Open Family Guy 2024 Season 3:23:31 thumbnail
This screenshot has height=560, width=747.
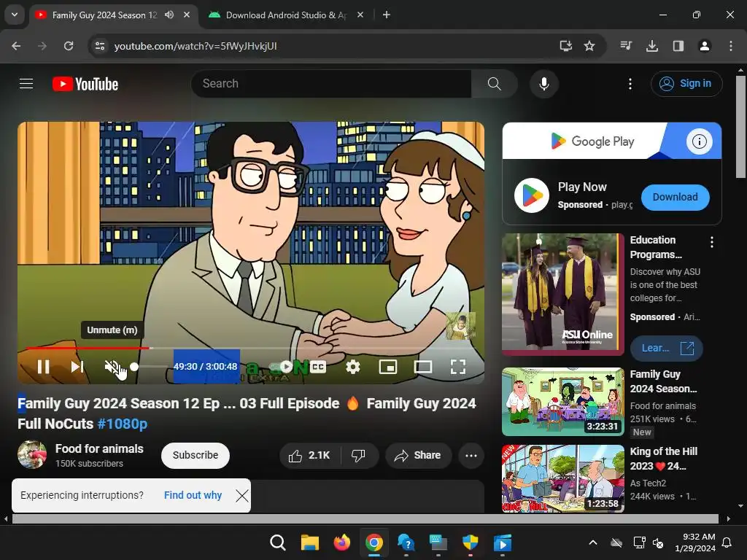pyautogui.click(x=563, y=402)
